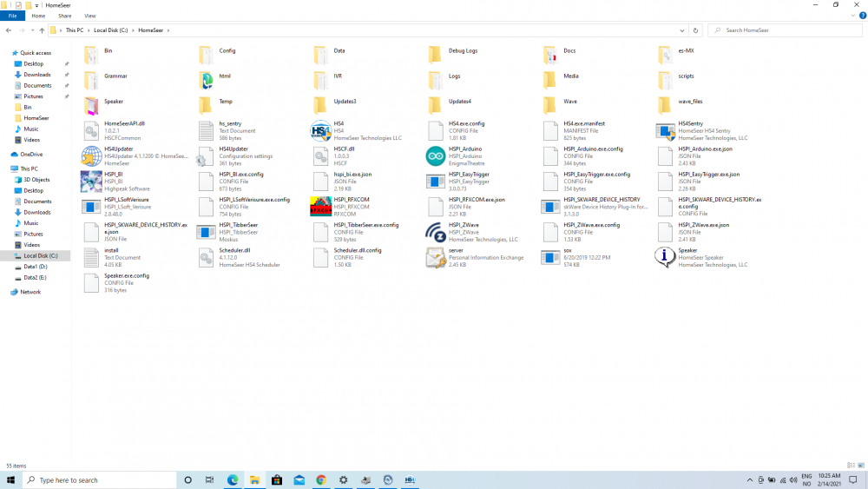Viewport: 868px width, 489px height.
Task: Click Quick access in navigation pane
Action: 36,53
